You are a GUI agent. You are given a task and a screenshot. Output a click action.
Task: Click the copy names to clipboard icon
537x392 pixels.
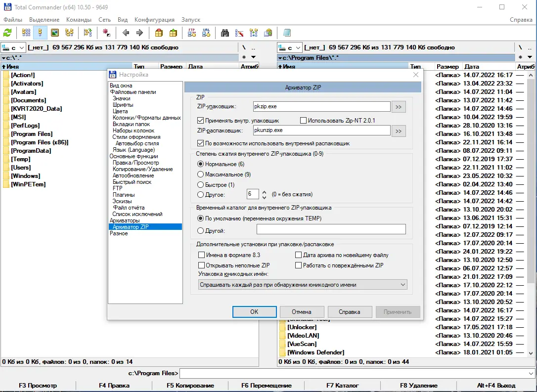[268, 33]
